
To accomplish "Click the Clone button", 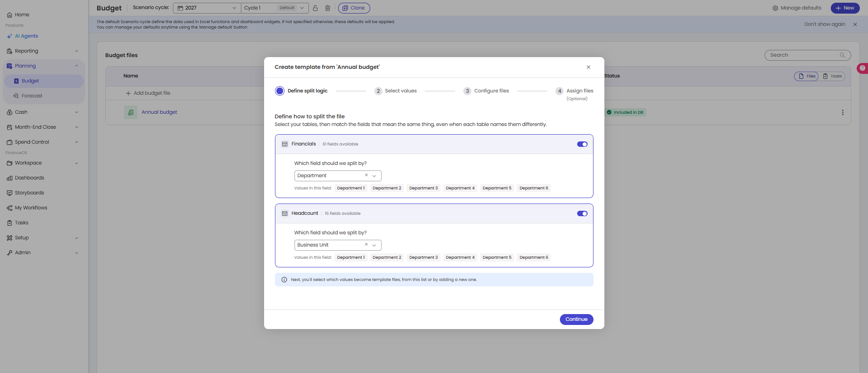I will 354,8.
